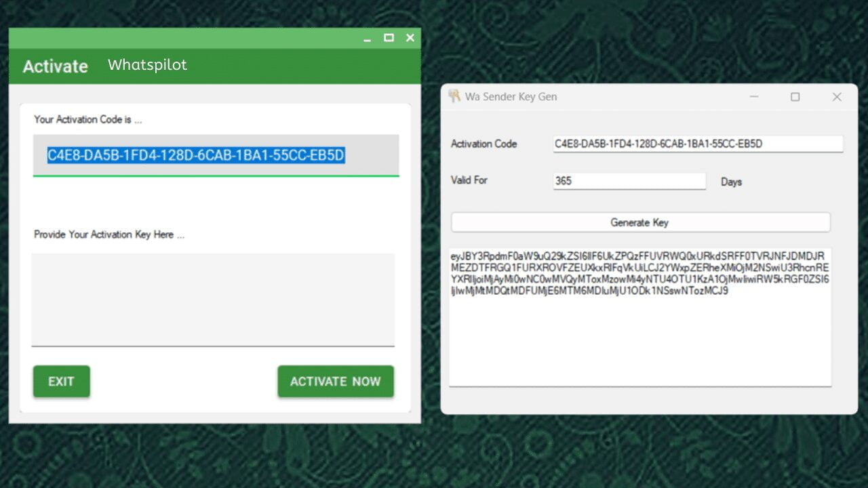Close the Wa Sender Key Gen window
The height and width of the screenshot is (488, 868).
837,97
